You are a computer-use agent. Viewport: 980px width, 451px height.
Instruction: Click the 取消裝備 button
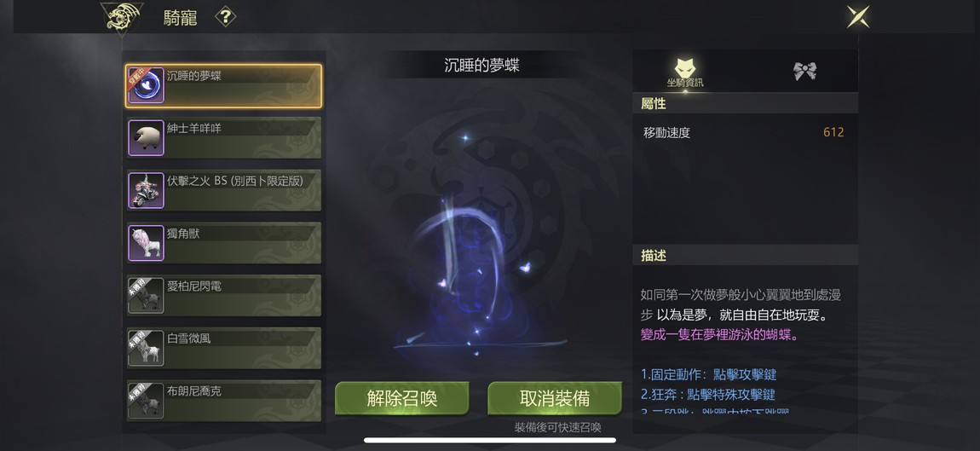pyautogui.click(x=555, y=398)
